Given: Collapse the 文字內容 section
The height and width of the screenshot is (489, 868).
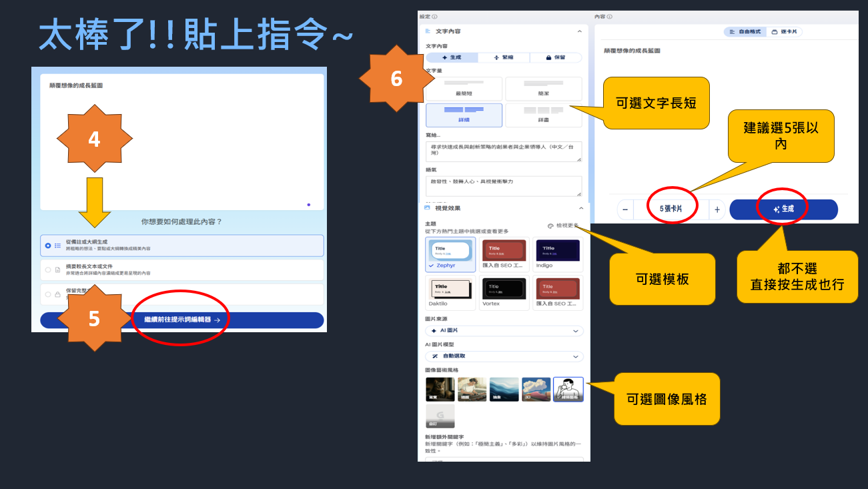Looking at the screenshot, I should click(579, 31).
